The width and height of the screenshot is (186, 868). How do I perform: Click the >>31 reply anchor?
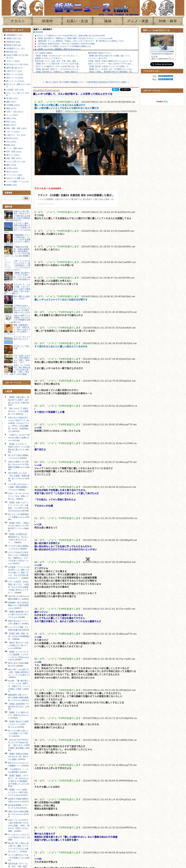tap(38, 662)
